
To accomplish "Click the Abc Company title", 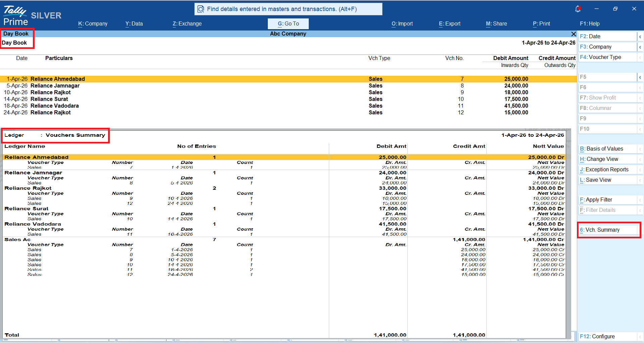I will [x=288, y=34].
